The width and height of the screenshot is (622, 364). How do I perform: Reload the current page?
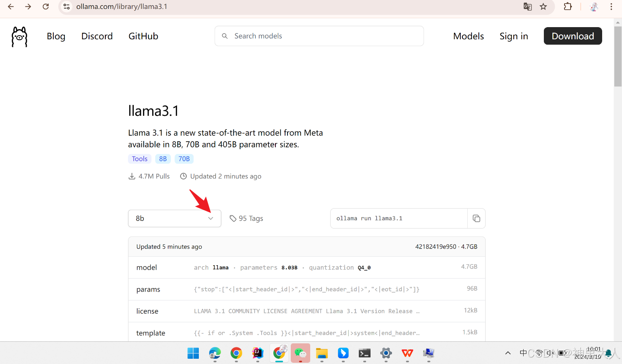[46, 6]
